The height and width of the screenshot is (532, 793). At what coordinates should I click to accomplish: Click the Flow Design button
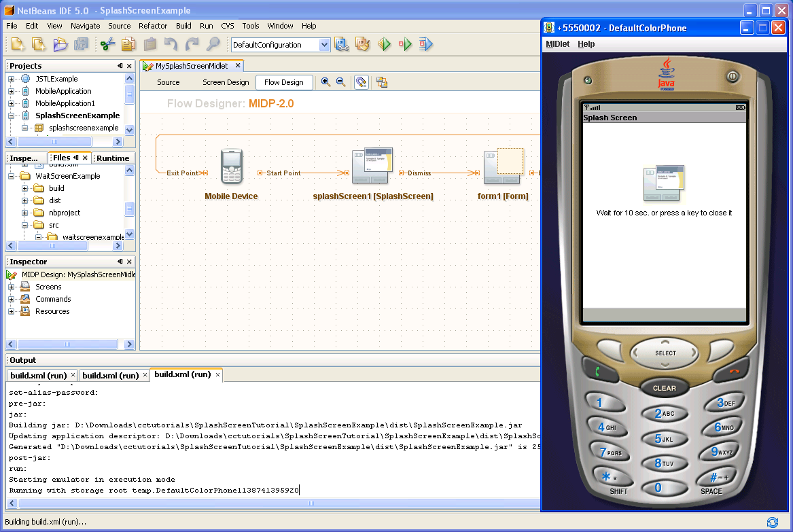284,82
